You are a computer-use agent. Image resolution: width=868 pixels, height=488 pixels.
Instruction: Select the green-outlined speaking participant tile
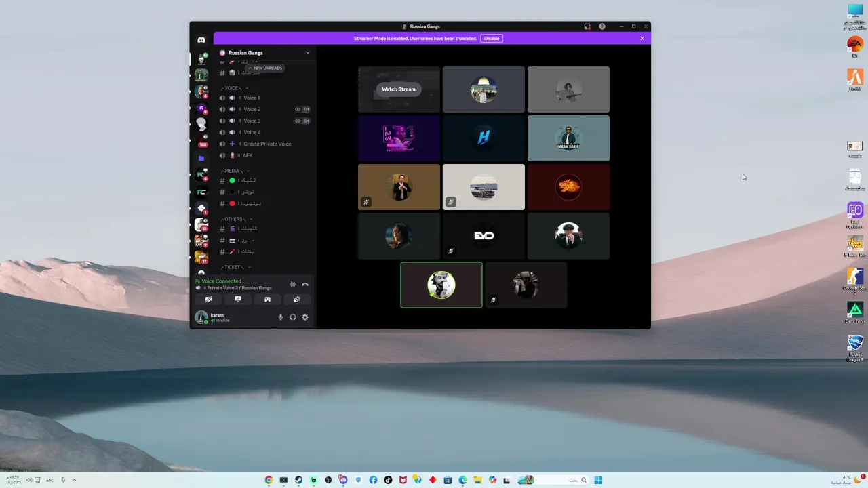click(x=441, y=285)
